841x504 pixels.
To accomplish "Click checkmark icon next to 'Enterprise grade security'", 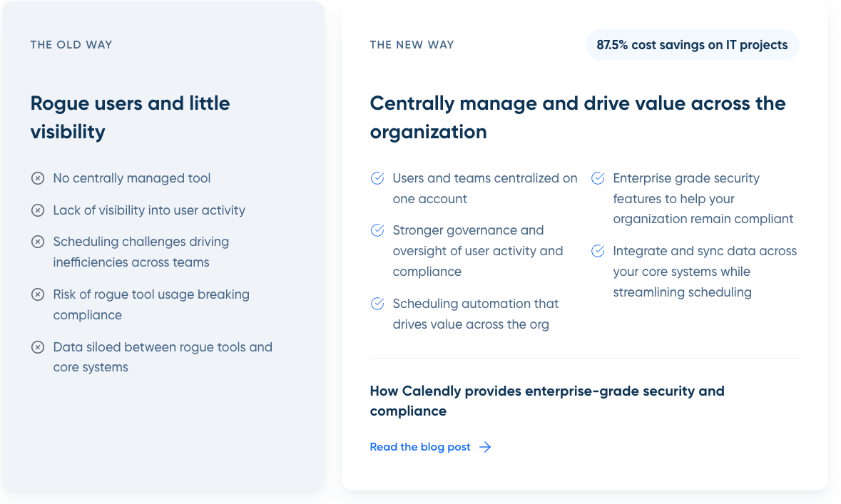I will pyautogui.click(x=598, y=178).
